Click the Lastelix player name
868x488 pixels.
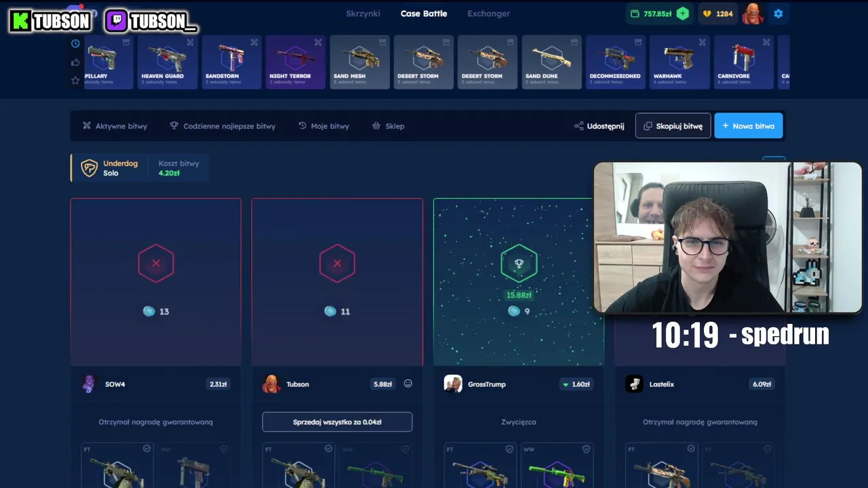[663, 384]
